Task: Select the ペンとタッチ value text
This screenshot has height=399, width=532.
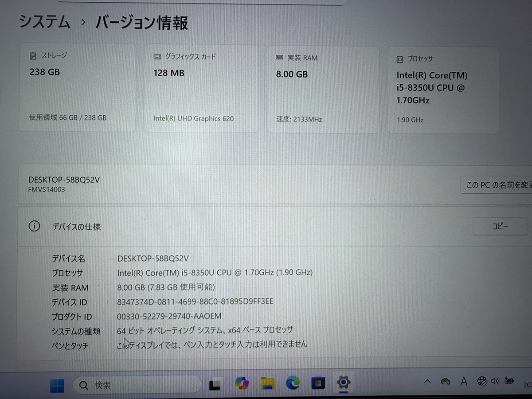Action: [212, 344]
